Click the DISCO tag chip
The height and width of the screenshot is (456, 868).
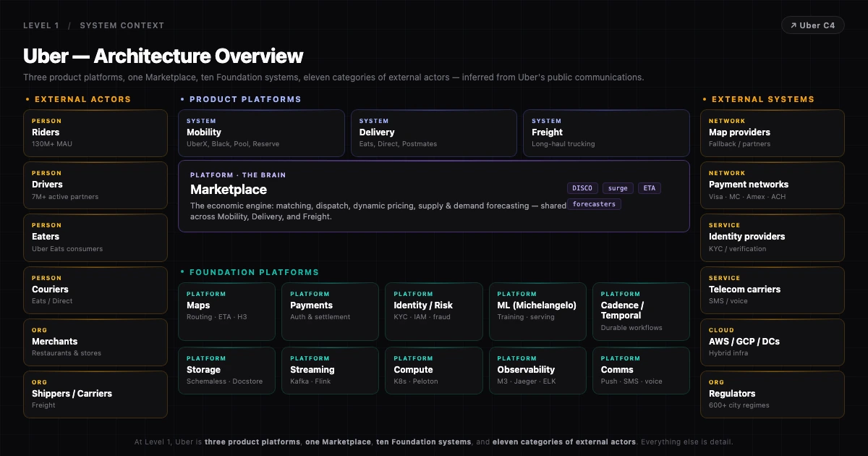582,188
